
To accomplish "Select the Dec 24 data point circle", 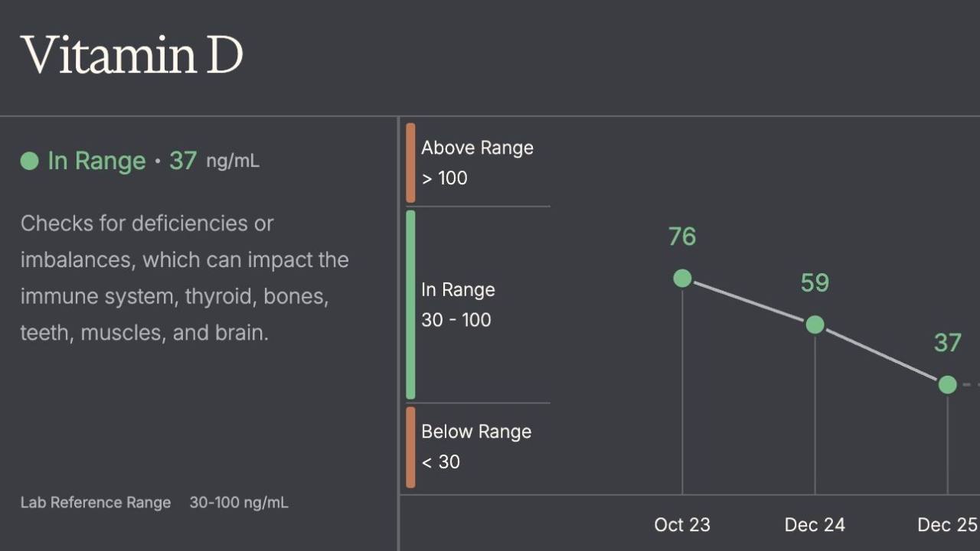I will 815,324.
